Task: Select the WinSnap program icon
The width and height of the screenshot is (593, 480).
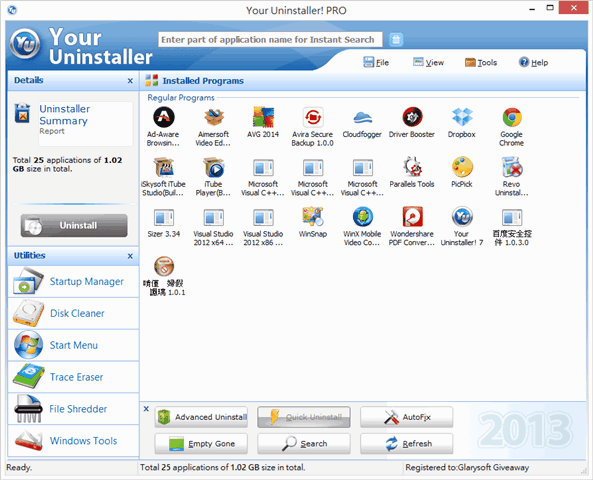Action: [313, 217]
